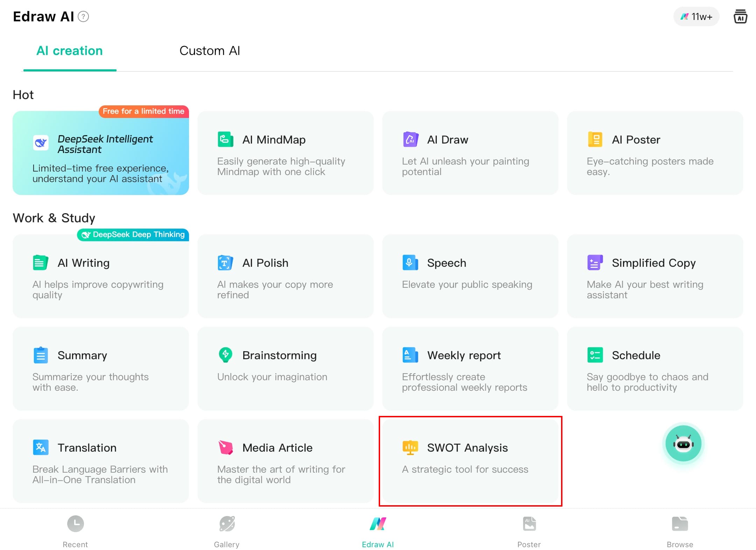Screen dimensions: 756x550
Task: Click the AI MindMap green icon
Action: [x=225, y=139]
